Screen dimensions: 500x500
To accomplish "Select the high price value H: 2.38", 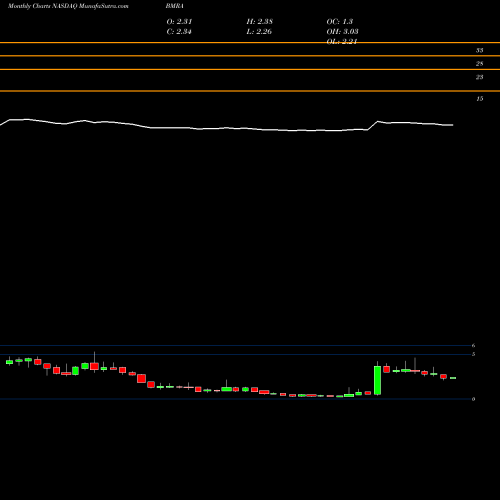I will (x=260, y=21).
